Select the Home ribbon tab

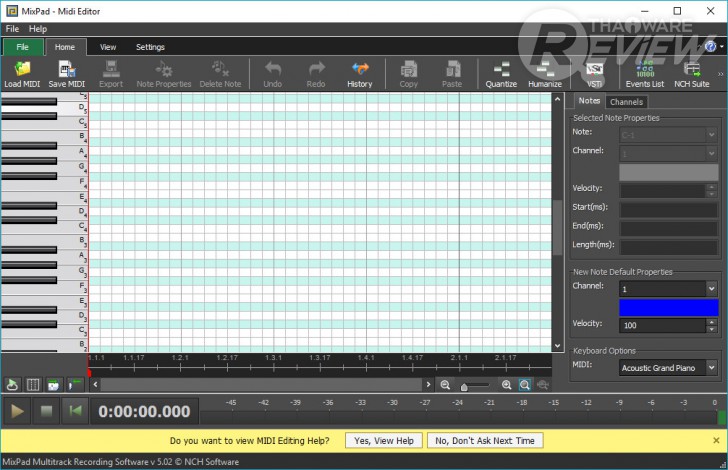click(65, 47)
